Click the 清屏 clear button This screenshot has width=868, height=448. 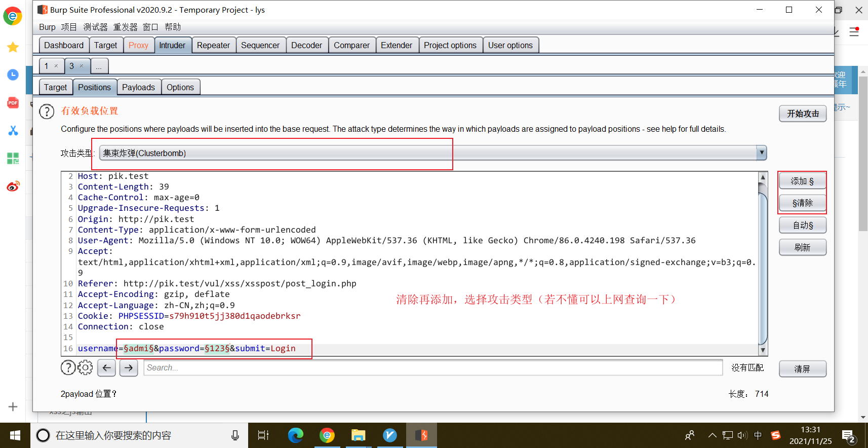(803, 369)
